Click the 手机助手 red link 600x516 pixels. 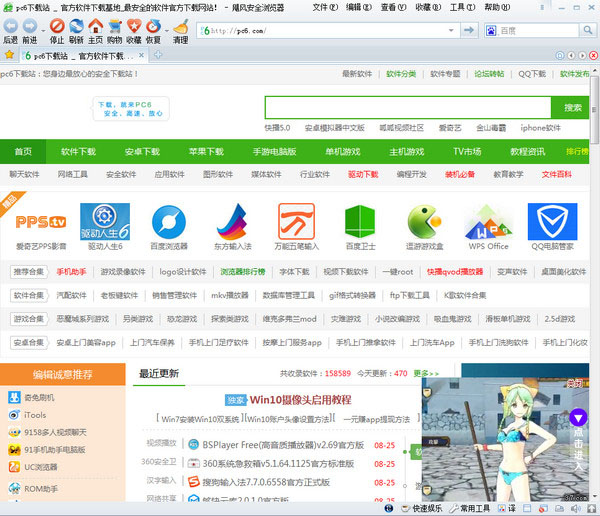point(72,271)
